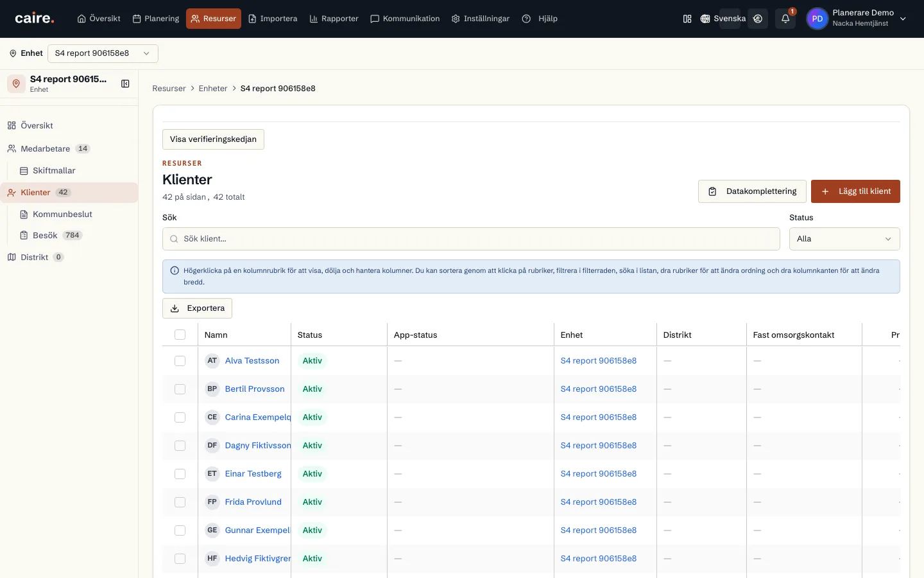This screenshot has height=578, width=924.
Task: Click the PD user avatar
Action: pos(817,19)
